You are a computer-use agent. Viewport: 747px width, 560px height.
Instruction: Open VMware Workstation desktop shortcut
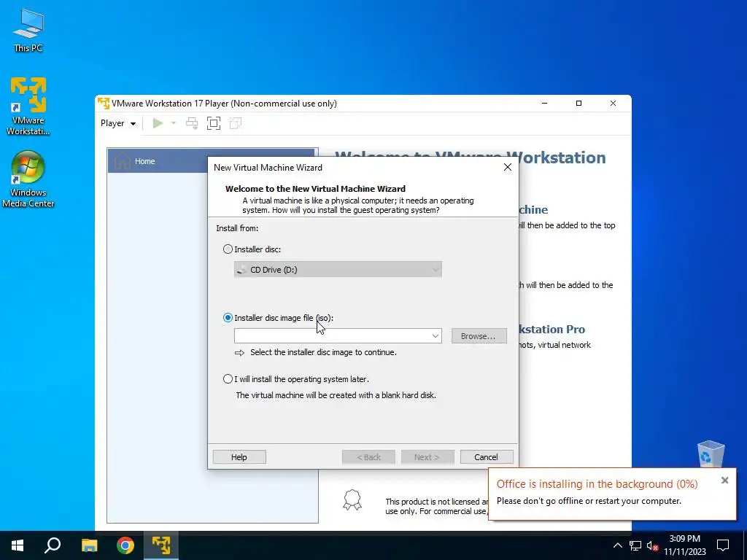tap(28, 106)
